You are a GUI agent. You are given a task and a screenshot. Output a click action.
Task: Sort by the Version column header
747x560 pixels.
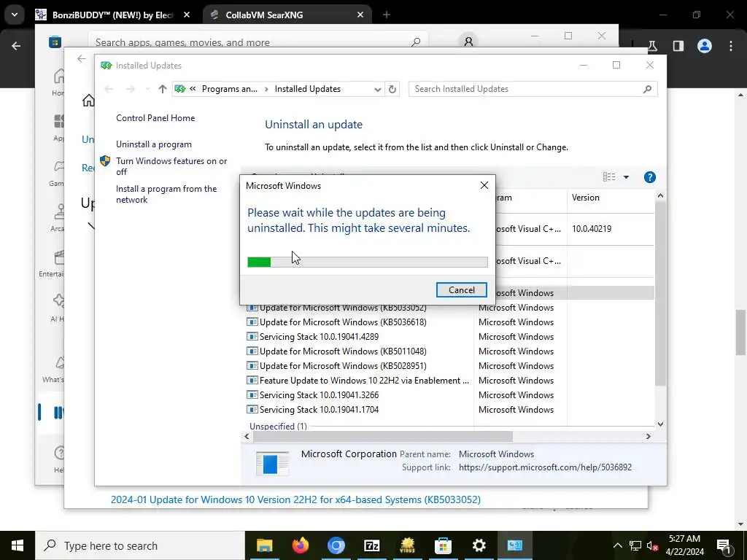click(x=586, y=198)
